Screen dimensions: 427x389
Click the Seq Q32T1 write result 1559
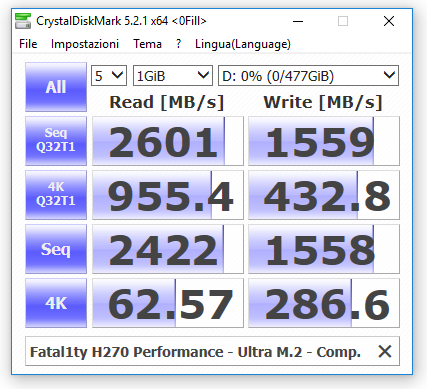tap(324, 141)
